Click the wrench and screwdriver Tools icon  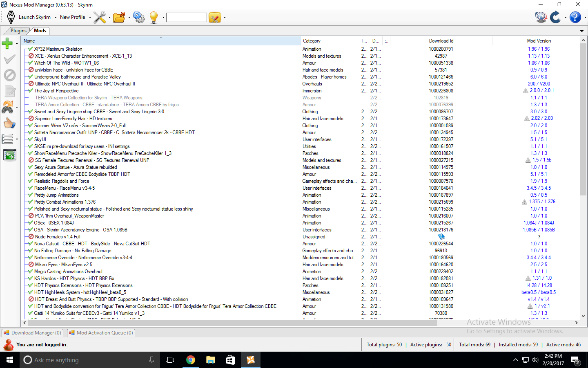coord(99,17)
